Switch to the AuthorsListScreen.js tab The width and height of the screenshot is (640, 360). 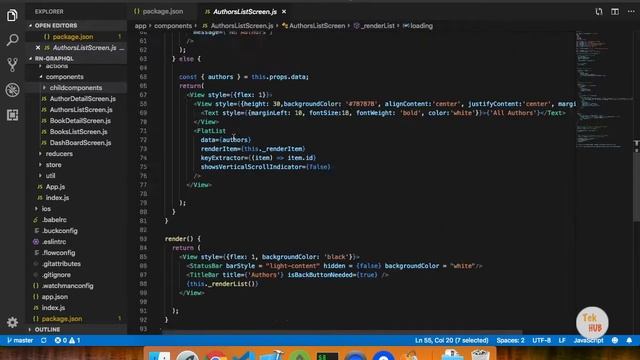tap(244, 12)
